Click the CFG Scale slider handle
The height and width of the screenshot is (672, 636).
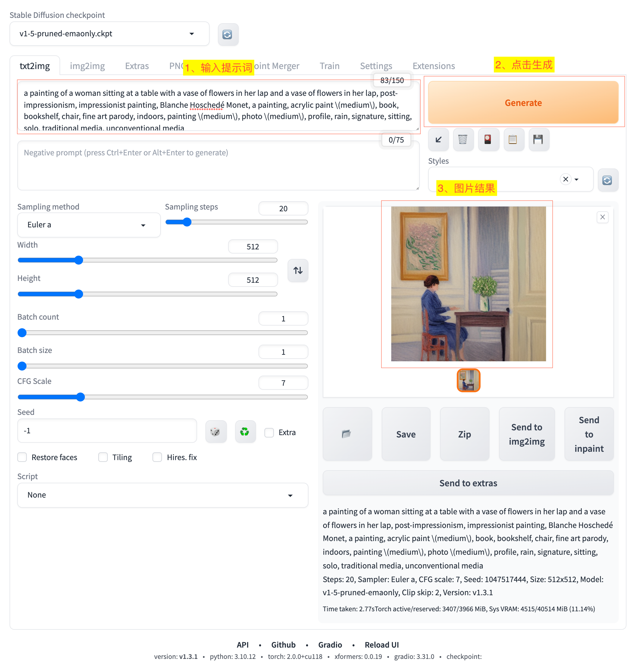point(80,397)
